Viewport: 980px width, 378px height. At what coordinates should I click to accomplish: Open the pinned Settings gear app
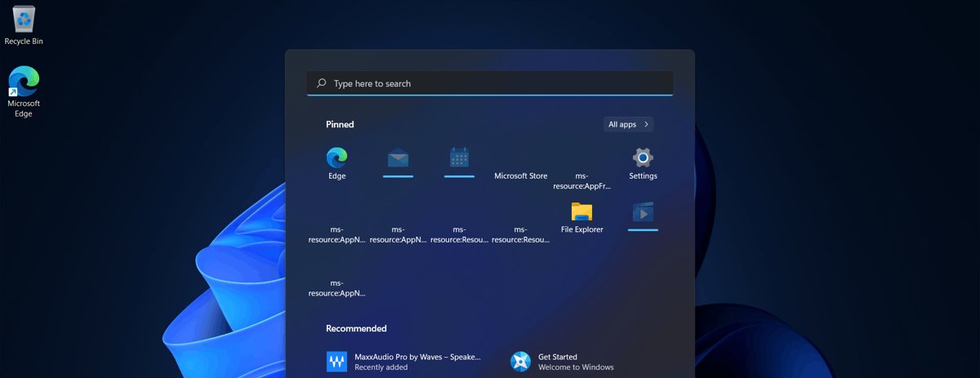(x=644, y=163)
